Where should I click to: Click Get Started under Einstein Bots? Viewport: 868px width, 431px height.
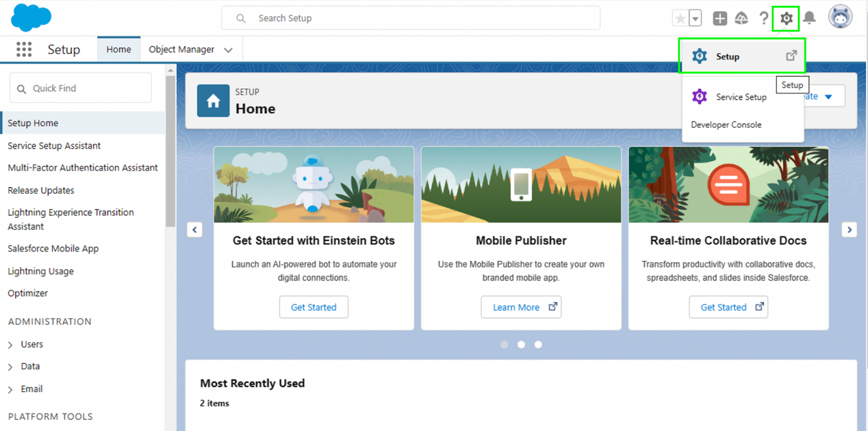(314, 307)
